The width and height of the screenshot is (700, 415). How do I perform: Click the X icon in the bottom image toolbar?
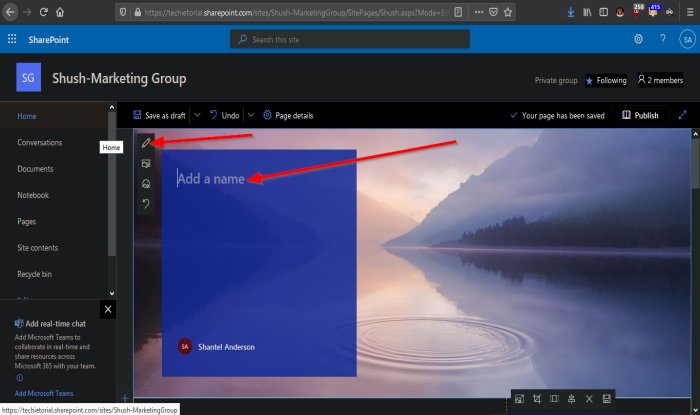(x=589, y=398)
